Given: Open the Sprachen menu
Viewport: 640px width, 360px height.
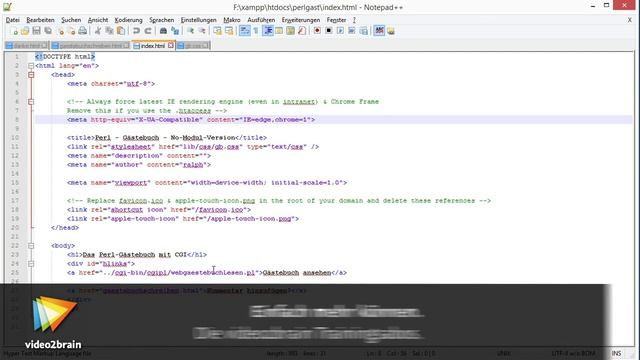Looking at the screenshot, I should tap(161, 20).
